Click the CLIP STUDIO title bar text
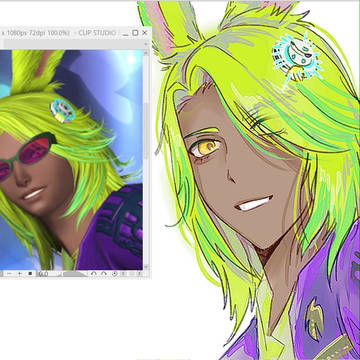360x360 pixels. point(98,33)
